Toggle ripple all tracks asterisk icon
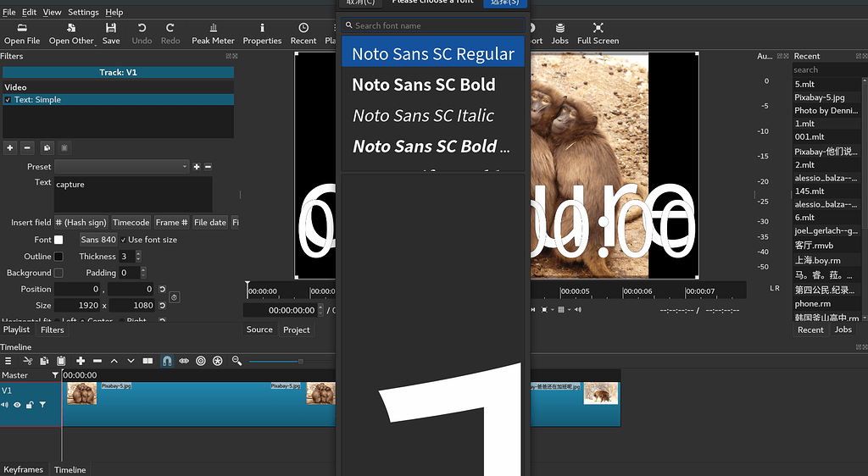The image size is (868, 476). 218,361
